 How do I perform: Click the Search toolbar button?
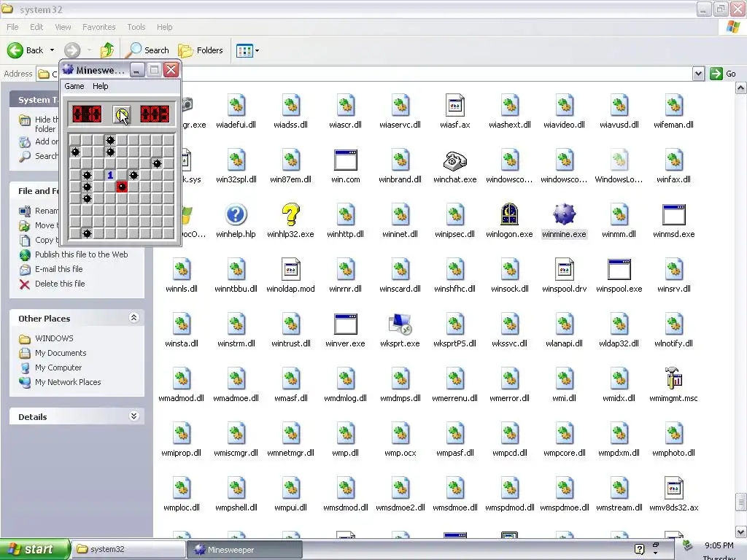[147, 50]
